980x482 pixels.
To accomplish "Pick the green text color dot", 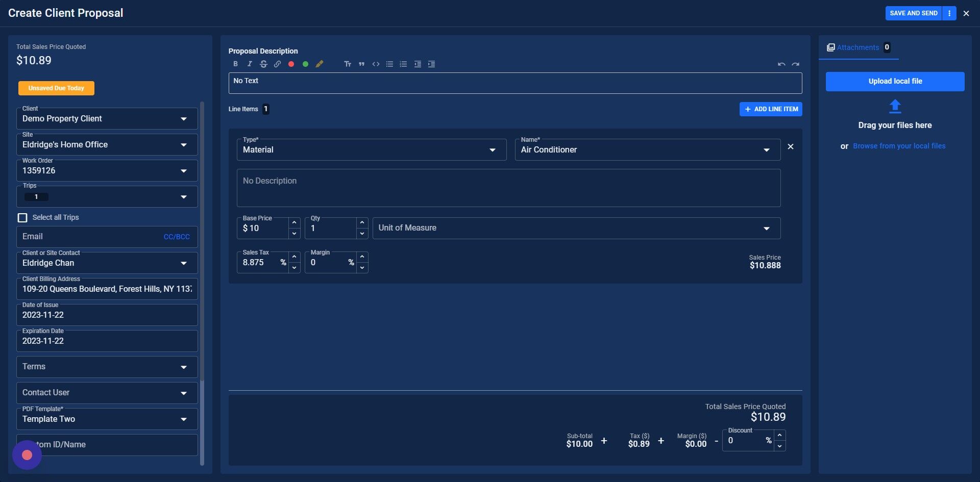I will pyautogui.click(x=305, y=64).
